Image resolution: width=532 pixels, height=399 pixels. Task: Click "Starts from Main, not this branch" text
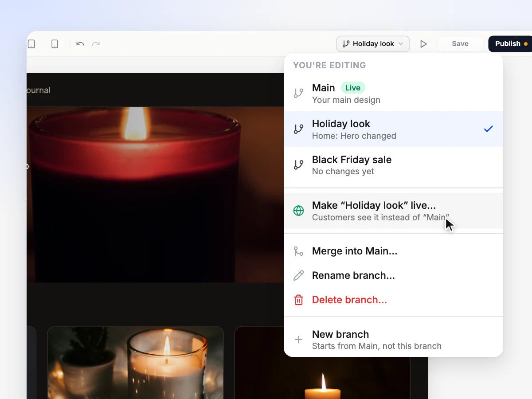point(377,346)
